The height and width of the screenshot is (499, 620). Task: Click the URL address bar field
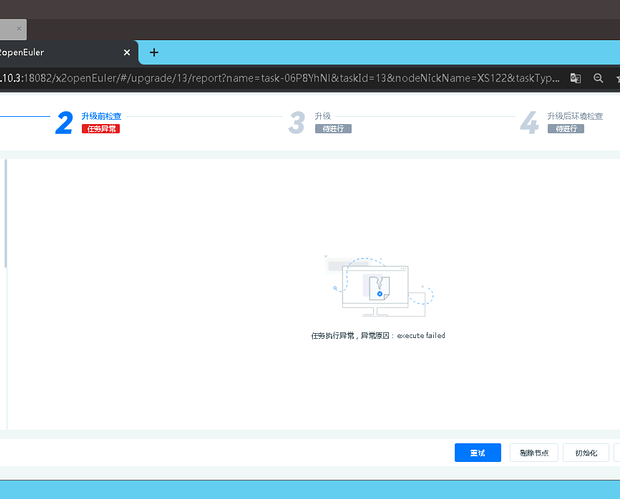pyautogui.click(x=280, y=78)
